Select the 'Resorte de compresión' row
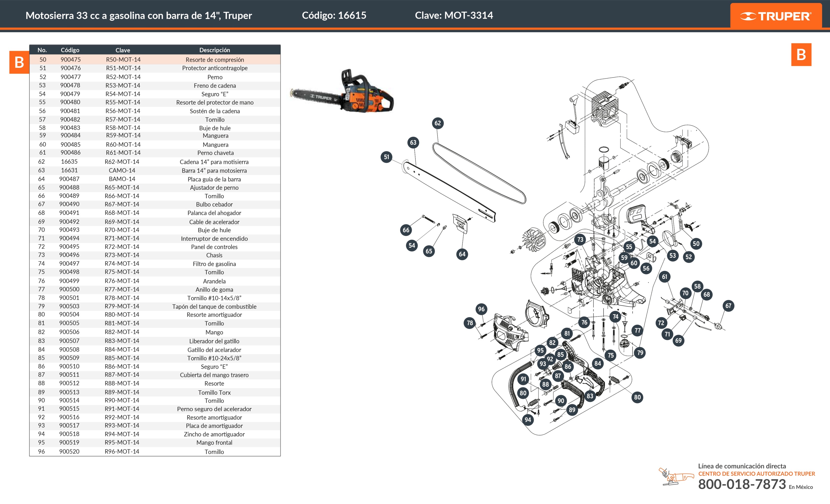The image size is (830, 504). coord(155,60)
